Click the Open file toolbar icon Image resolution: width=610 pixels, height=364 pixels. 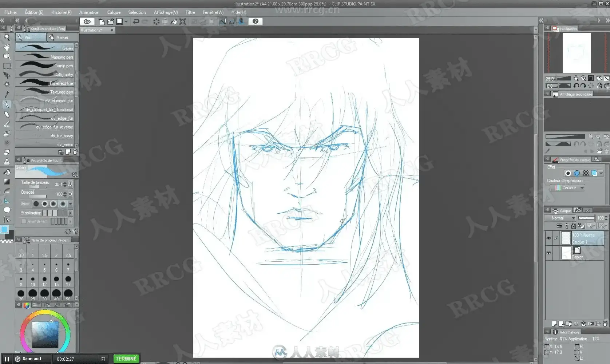[x=110, y=21]
